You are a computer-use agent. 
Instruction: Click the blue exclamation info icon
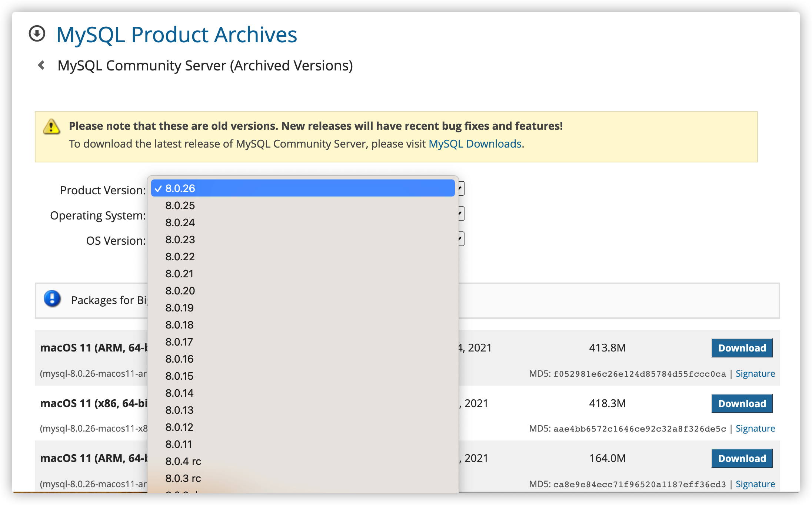click(52, 299)
